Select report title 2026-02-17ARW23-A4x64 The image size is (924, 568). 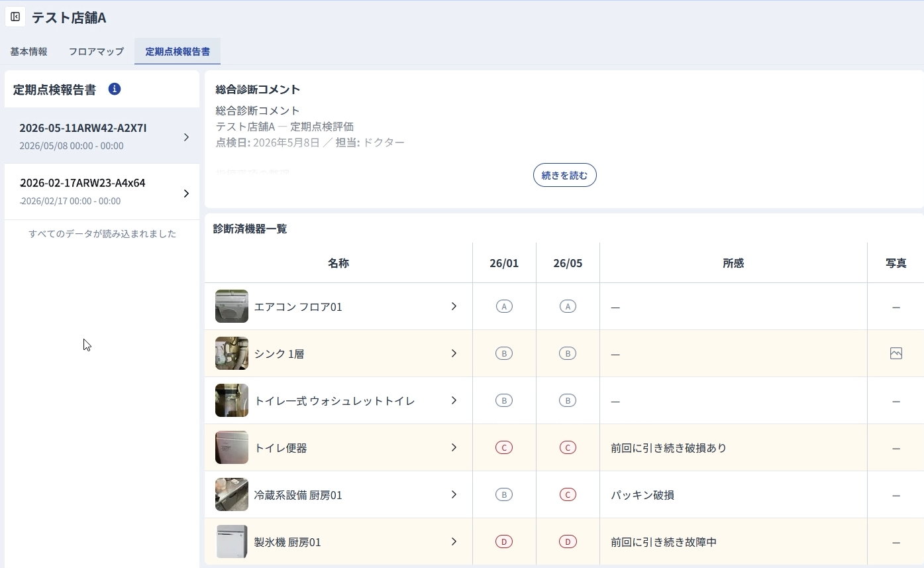(x=82, y=183)
